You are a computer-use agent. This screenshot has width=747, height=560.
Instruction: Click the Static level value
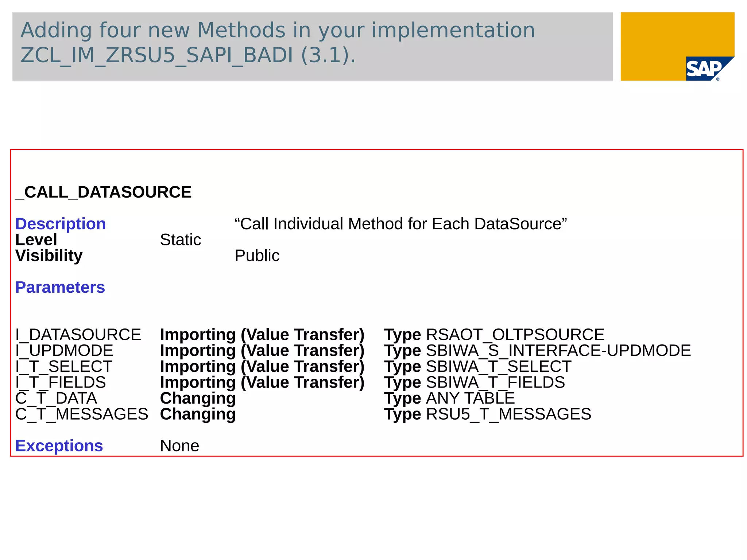pyautogui.click(x=181, y=240)
